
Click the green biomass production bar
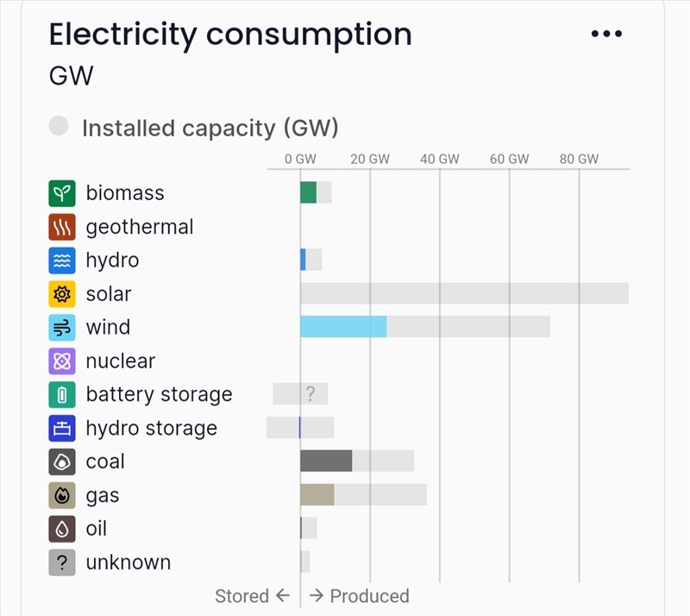pos(309,192)
